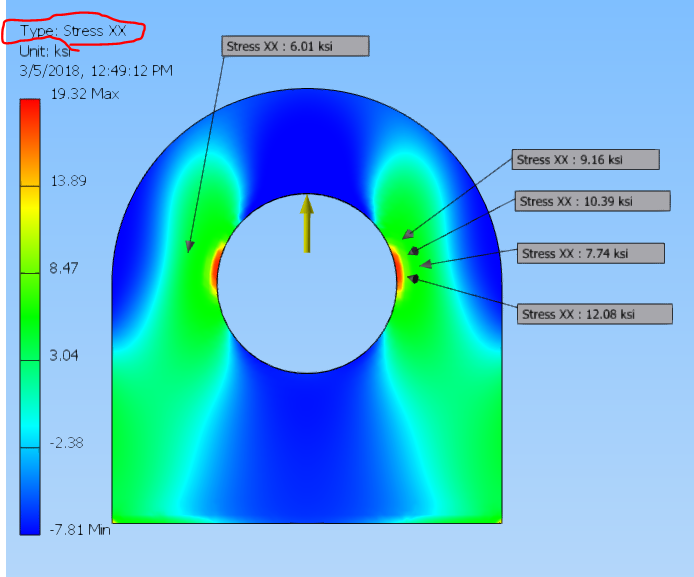The height and width of the screenshot is (577, 694).
Task: Click the 12.08 ksi probe arrowhead point
Action: click(413, 279)
